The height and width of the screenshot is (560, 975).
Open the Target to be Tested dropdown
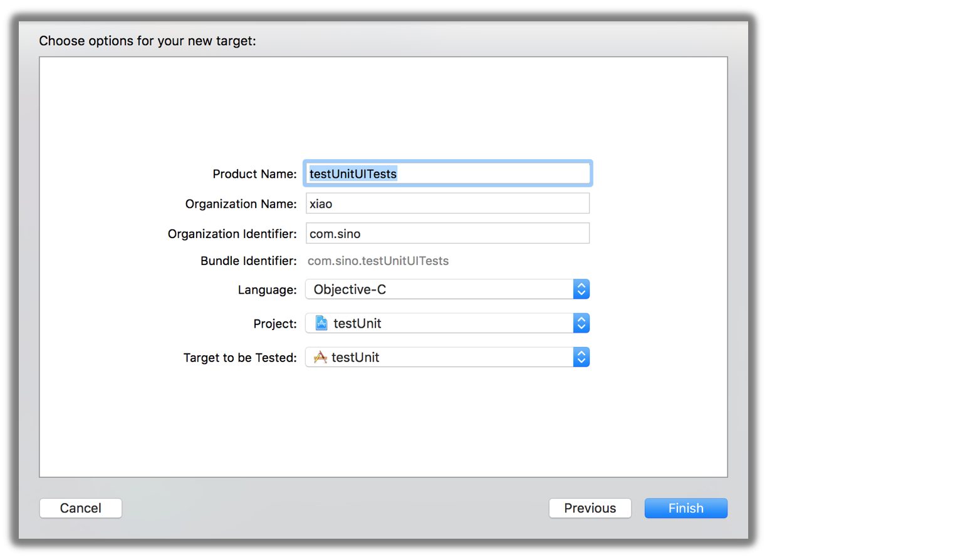(x=439, y=357)
